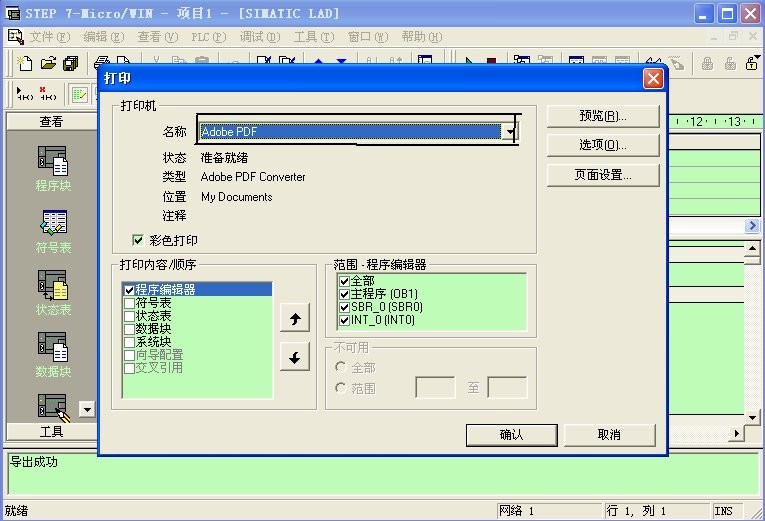Move print item up with arrow button
This screenshot has height=521, width=765.
295,319
